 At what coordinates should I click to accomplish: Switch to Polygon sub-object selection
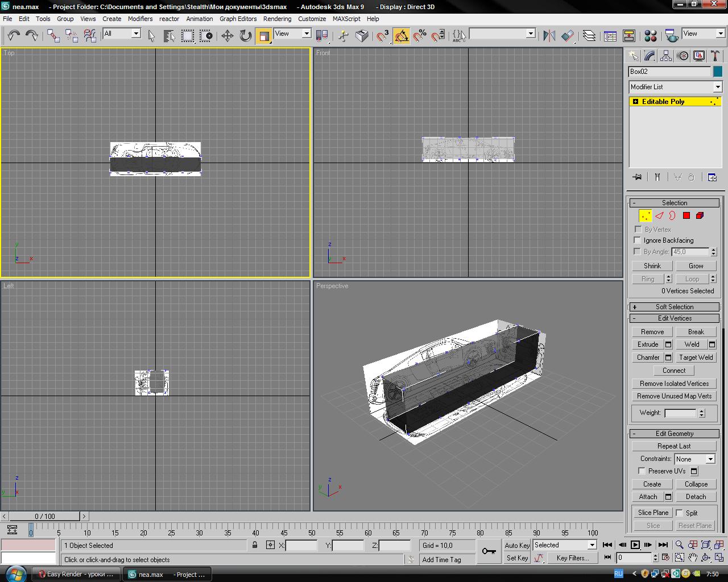(686, 215)
